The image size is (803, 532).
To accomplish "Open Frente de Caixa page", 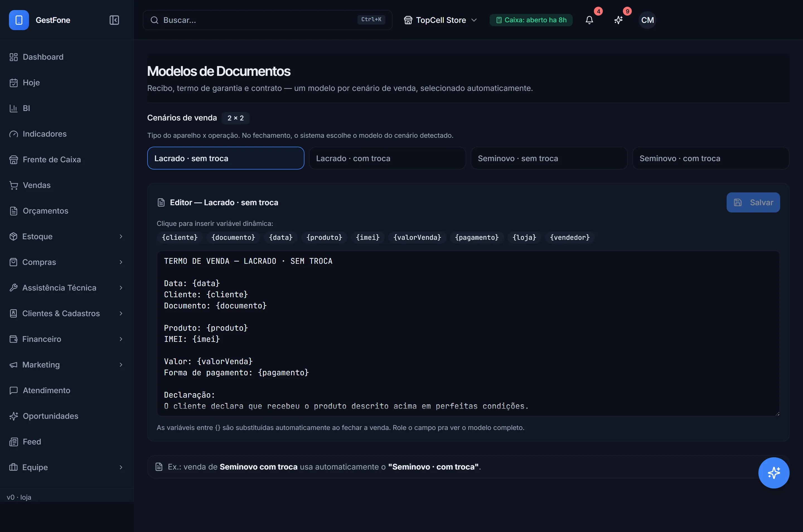I will click(67, 159).
